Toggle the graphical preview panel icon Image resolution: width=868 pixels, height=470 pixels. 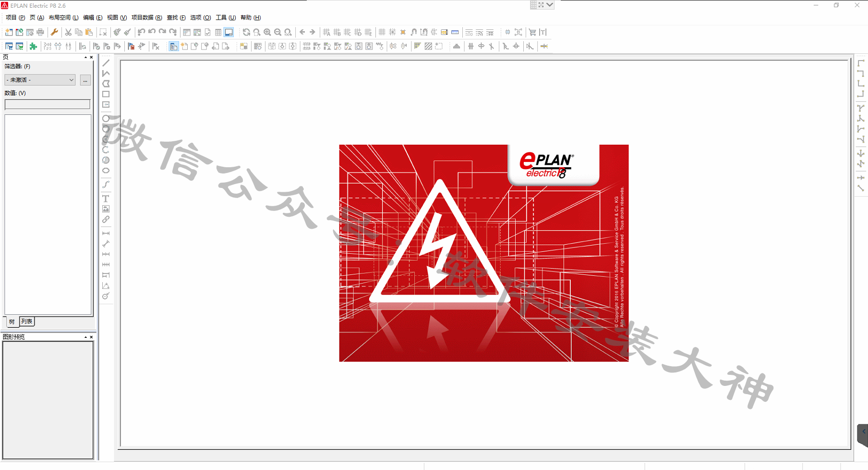tap(229, 32)
